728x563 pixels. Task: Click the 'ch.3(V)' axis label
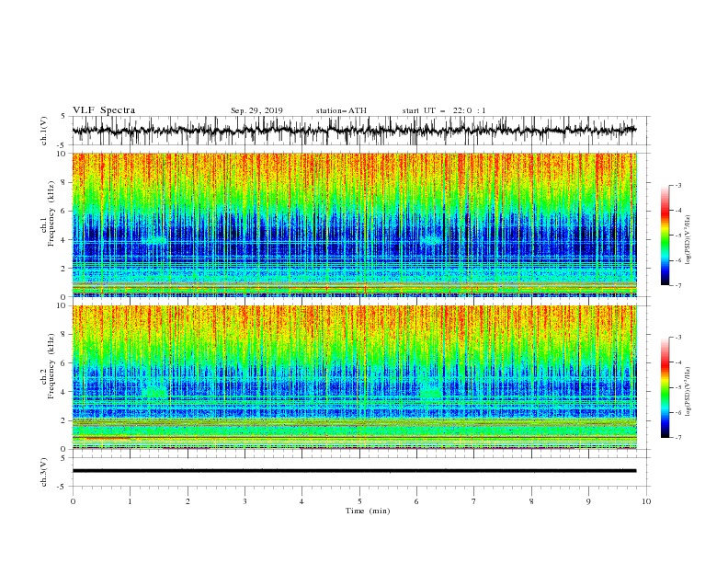pyautogui.click(x=44, y=472)
